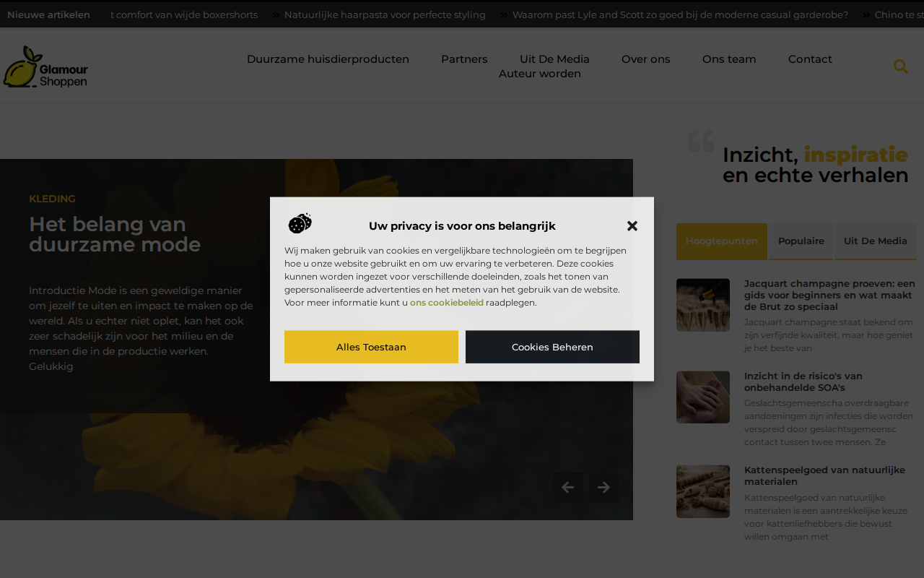Select the Hoogtepunten tab
The height and width of the screenshot is (578, 924).
click(722, 241)
